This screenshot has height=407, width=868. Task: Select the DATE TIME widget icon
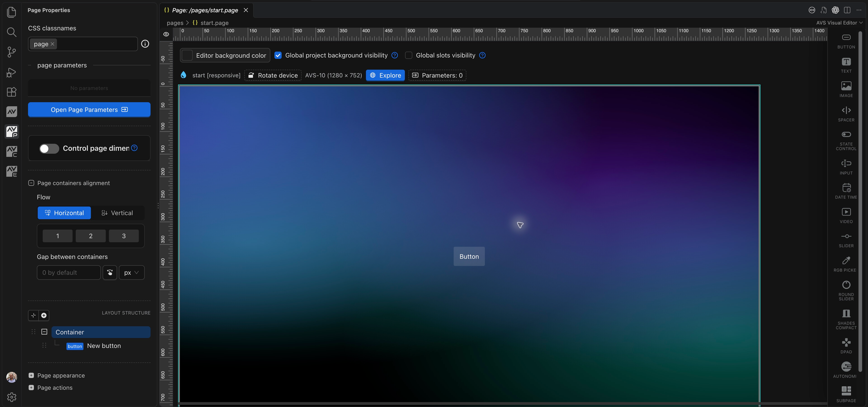tap(846, 187)
